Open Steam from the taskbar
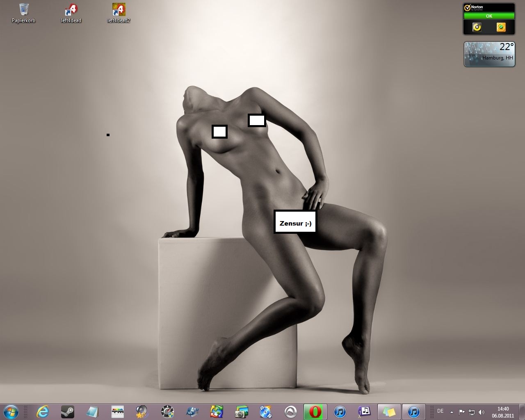 68,411
